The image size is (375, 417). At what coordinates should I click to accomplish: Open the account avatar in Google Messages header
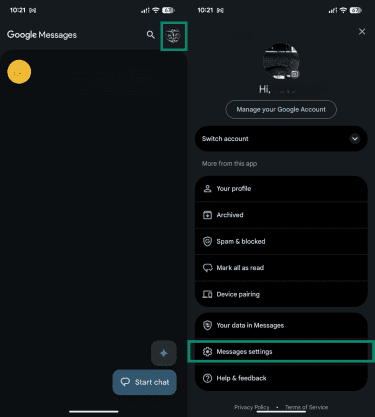click(173, 36)
